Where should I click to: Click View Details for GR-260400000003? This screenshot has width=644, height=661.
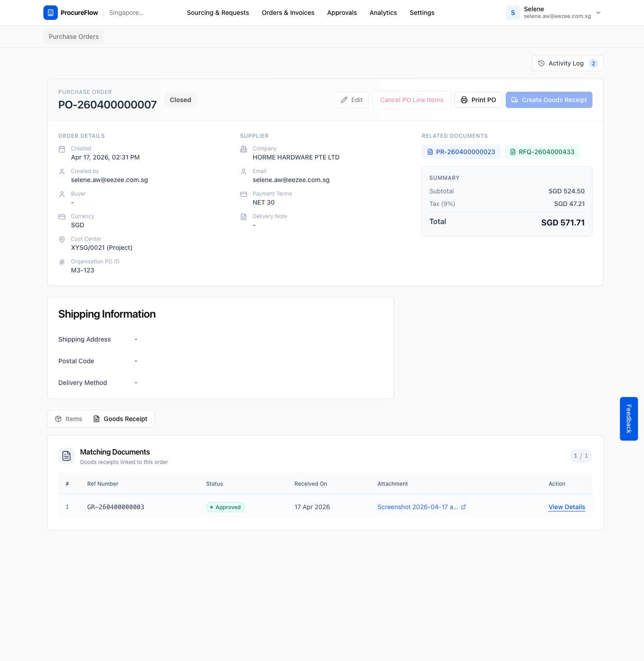(567, 507)
